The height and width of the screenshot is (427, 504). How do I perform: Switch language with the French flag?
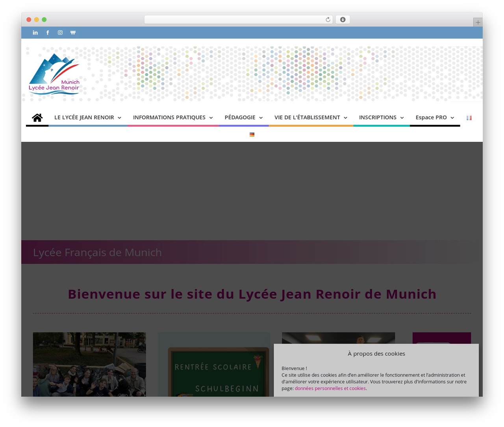pos(469,118)
